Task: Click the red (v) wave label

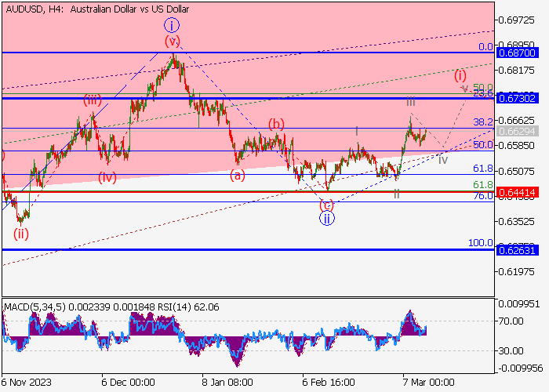Action: (x=173, y=42)
